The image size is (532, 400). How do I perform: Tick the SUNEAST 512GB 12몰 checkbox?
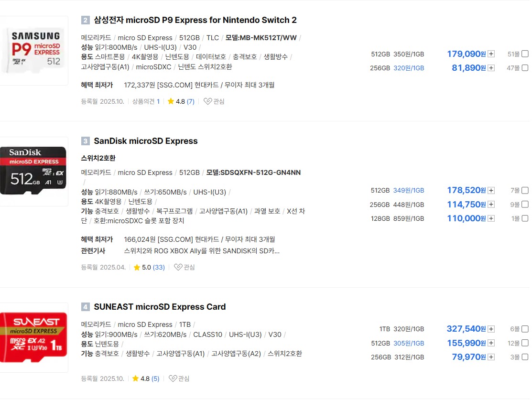coord(525,343)
